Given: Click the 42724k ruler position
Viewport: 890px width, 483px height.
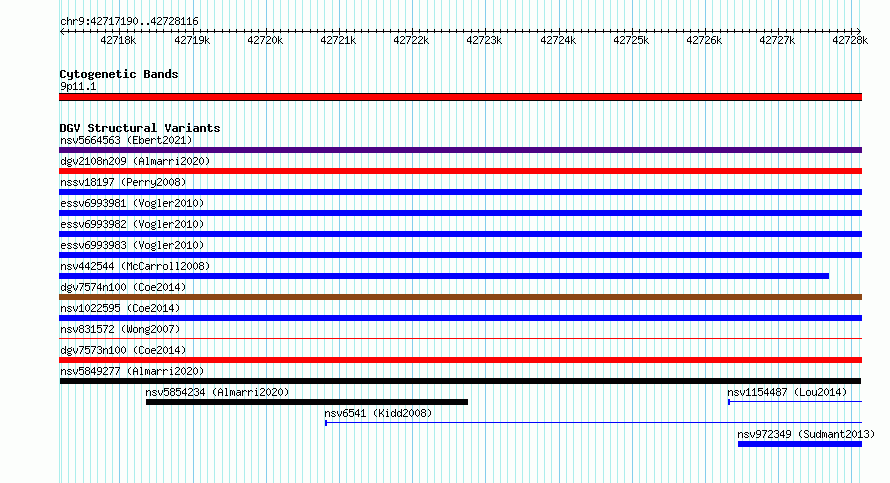Looking at the screenshot, I should pyautogui.click(x=558, y=40).
